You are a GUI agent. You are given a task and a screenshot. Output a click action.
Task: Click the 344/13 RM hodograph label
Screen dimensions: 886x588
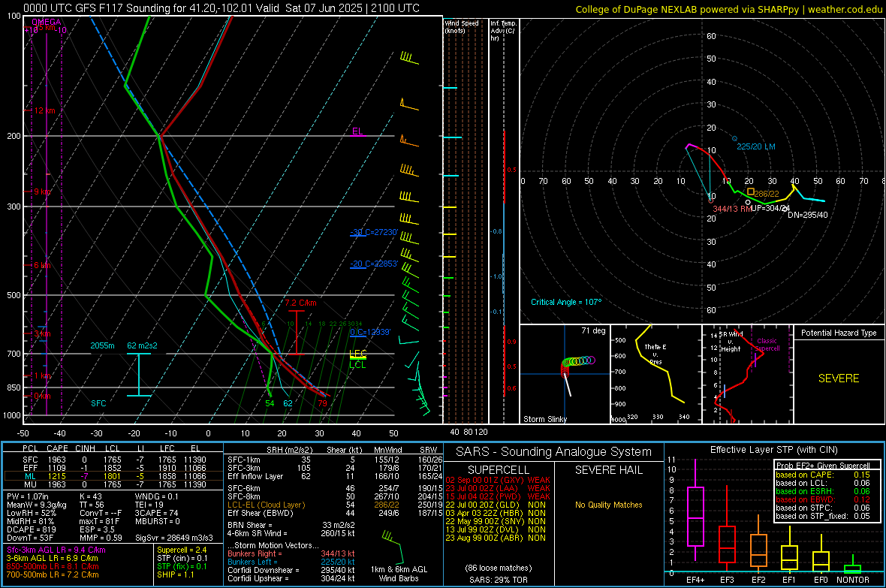point(732,209)
